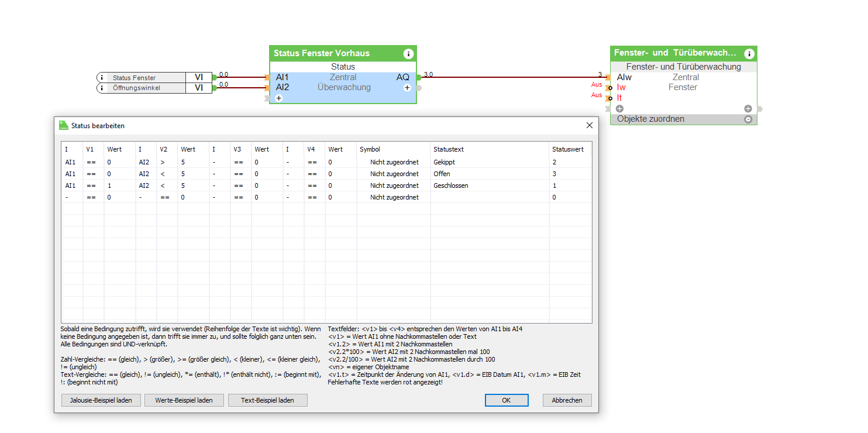Close the Status bearbeiten dialog
Screen dimensions: 868x433
click(590, 125)
